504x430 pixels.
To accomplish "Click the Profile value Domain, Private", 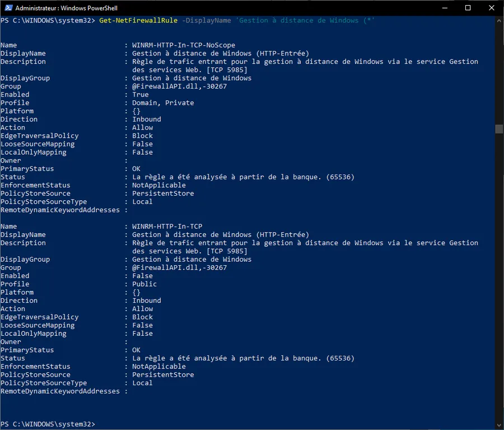I will 163,103.
